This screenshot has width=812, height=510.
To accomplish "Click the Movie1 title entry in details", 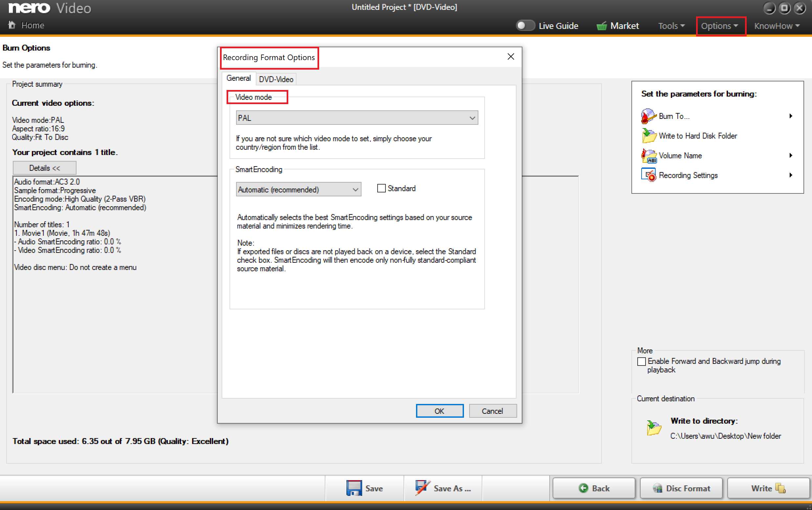I will (62, 233).
